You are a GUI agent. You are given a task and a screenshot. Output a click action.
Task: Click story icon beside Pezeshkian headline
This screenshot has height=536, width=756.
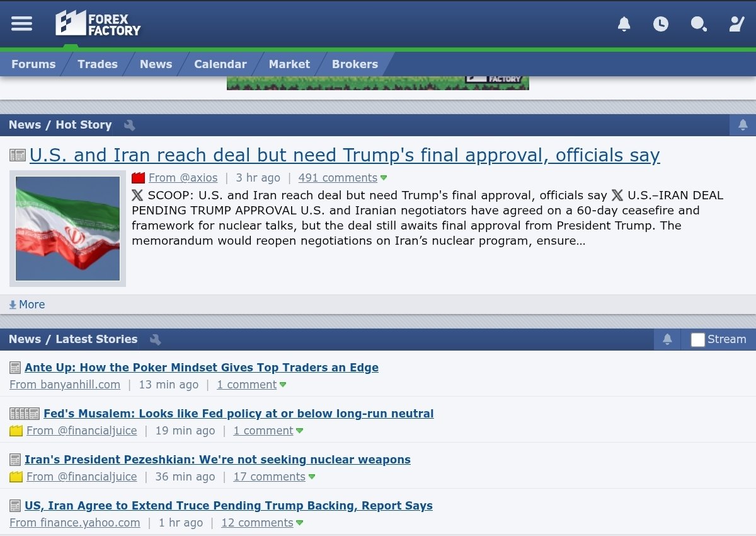tap(15, 460)
